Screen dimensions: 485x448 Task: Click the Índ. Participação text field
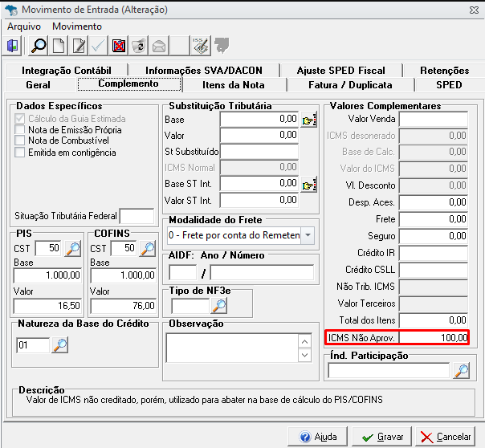tap(389, 370)
